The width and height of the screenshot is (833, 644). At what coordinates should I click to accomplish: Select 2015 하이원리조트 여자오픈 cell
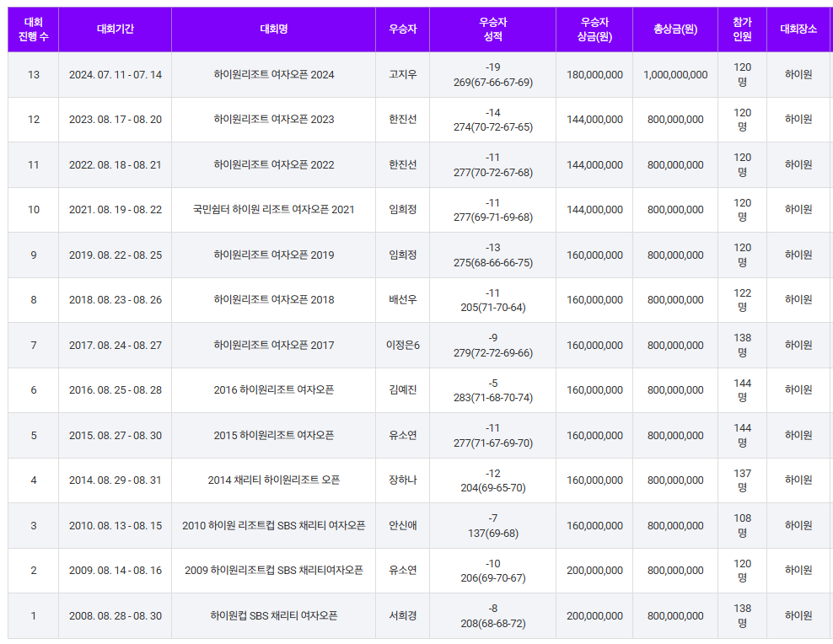point(274,436)
